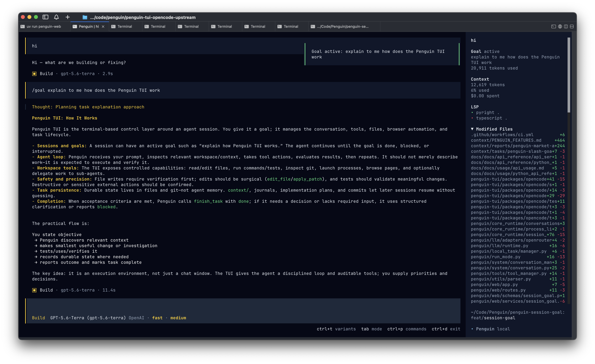The width and height of the screenshot is (595, 364).
Task: Open penguin/web/schemas/session_goal row
Action: [518, 296]
